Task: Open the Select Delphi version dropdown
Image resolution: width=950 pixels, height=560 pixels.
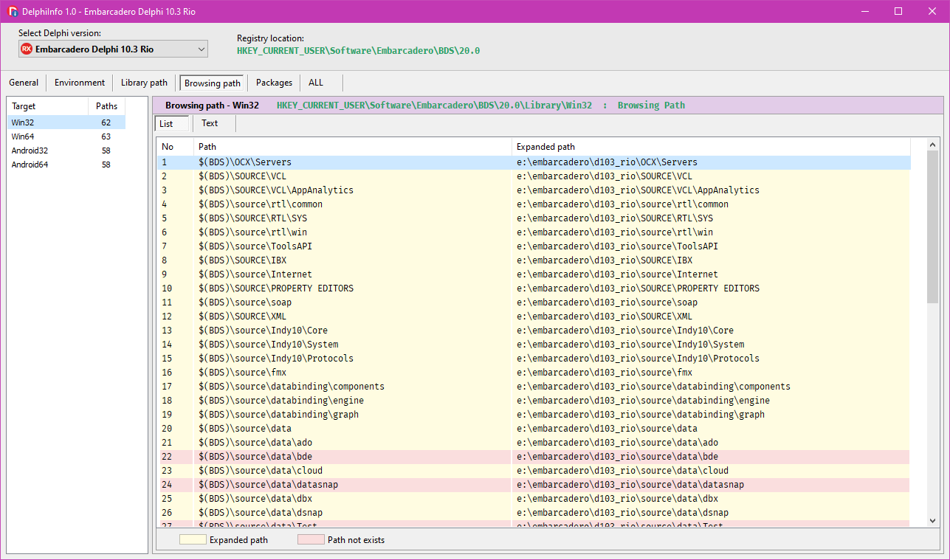Action: tap(113, 49)
